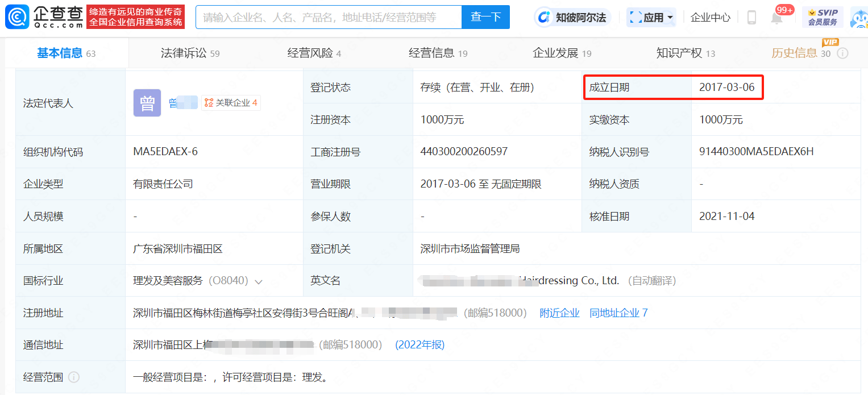Screen dimensions: 868x395
Task: Focus the company name search field
Action: click(329, 17)
